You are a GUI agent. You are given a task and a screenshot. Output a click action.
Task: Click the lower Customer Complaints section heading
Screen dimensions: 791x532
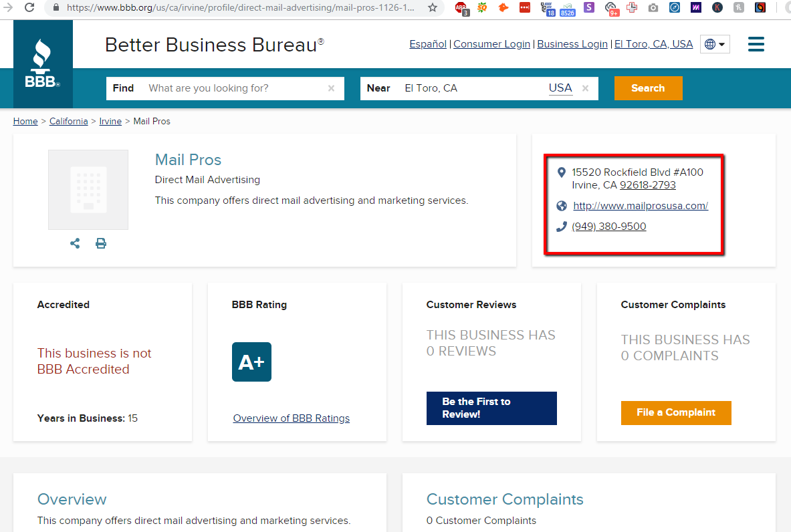[505, 499]
